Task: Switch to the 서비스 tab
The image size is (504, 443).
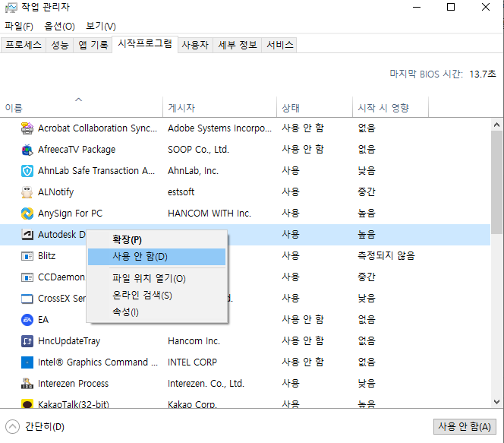Action: pyautogui.click(x=279, y=45)
